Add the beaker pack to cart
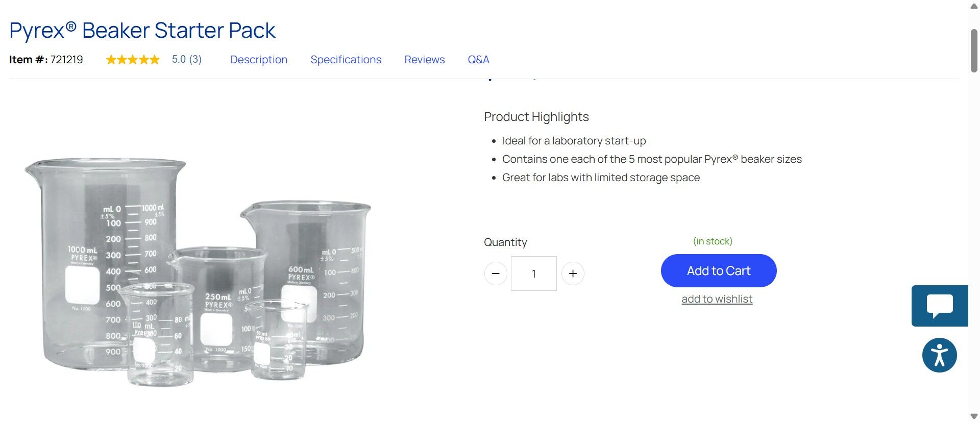Screen dimensions: 980x422 719,270
